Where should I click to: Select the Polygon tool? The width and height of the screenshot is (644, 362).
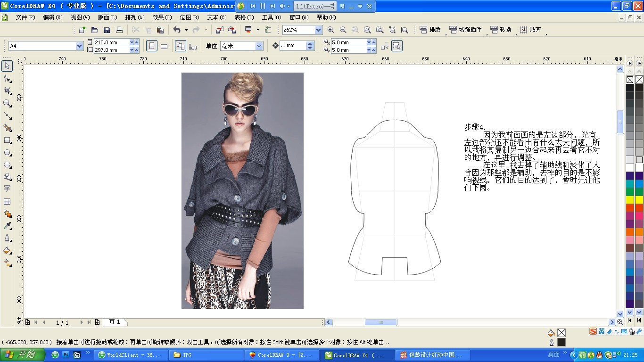[7, 165]
